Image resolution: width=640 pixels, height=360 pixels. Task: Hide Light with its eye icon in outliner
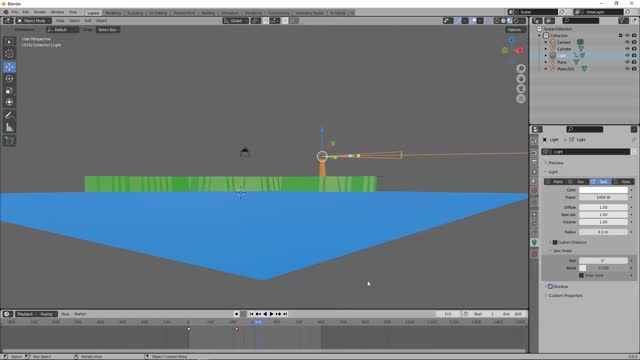click(627, 55)
